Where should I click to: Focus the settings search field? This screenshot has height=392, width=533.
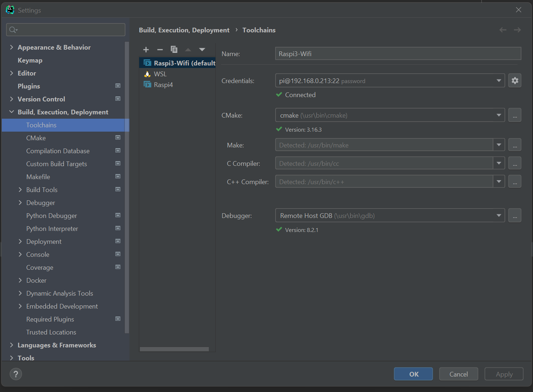click(66, 30)
